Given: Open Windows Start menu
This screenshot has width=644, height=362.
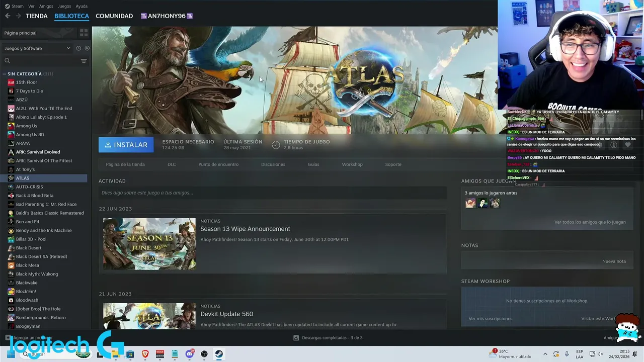Looking at the screenshot, I should (x=11, y=354).
